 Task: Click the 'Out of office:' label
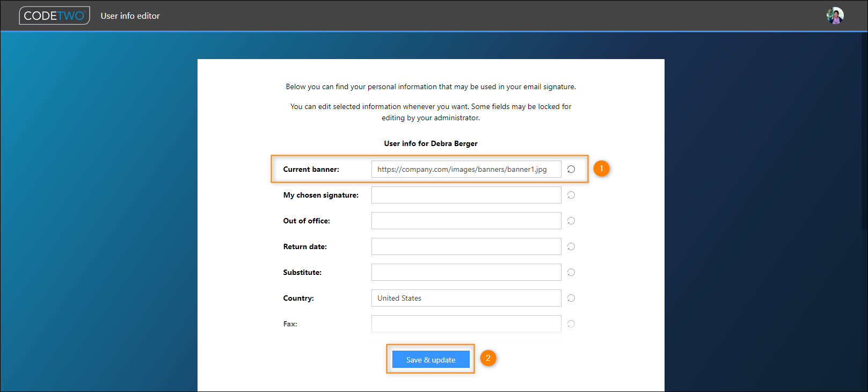(x=307, y=221)
